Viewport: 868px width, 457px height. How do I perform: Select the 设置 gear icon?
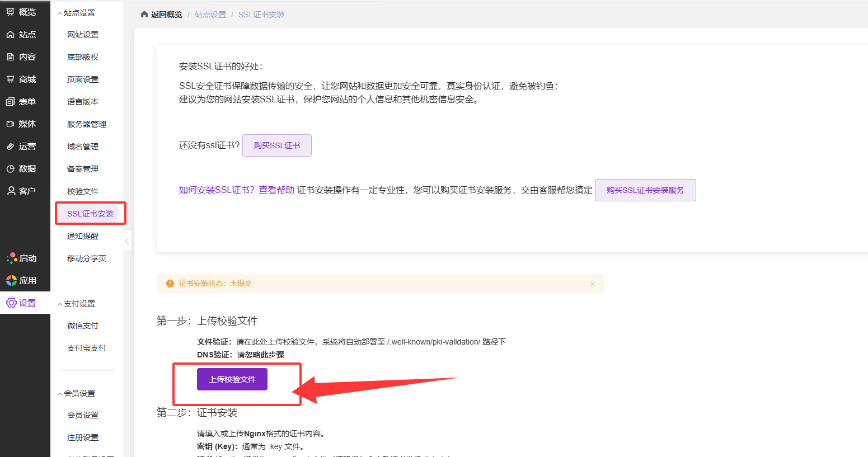pos(11,303)
